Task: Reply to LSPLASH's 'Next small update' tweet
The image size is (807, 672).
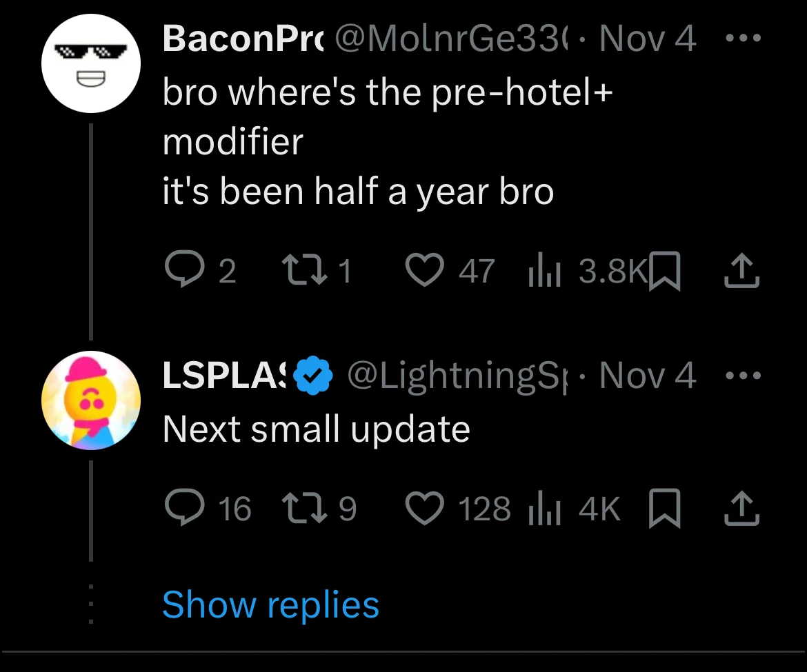Action: click(181, 508)
